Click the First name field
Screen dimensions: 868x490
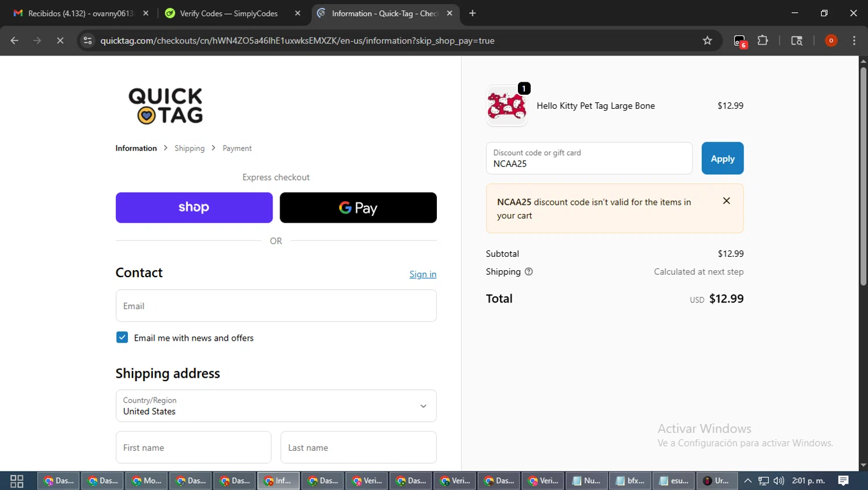pyautogui.click(x=193, y=447)
